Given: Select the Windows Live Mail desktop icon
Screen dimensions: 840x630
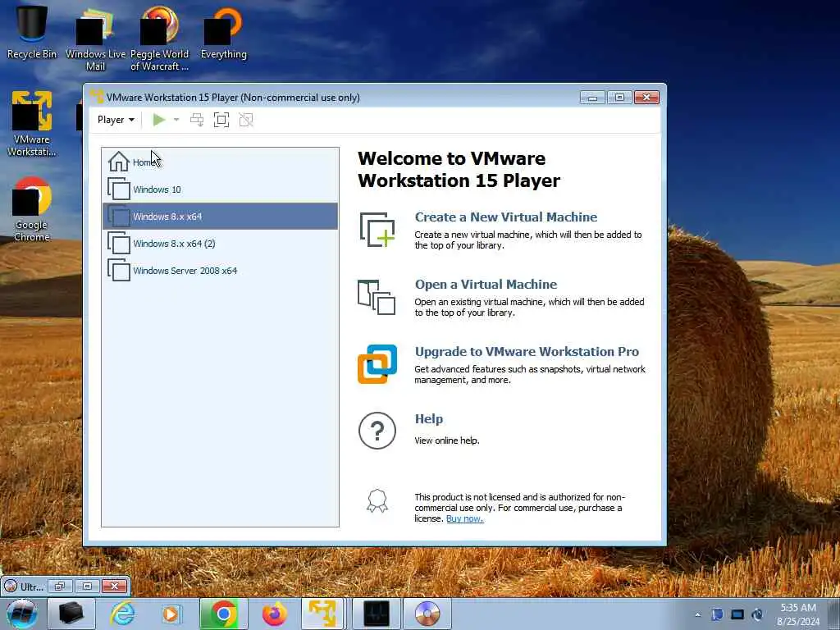Looking at the screenshot, I should [95, 38].
